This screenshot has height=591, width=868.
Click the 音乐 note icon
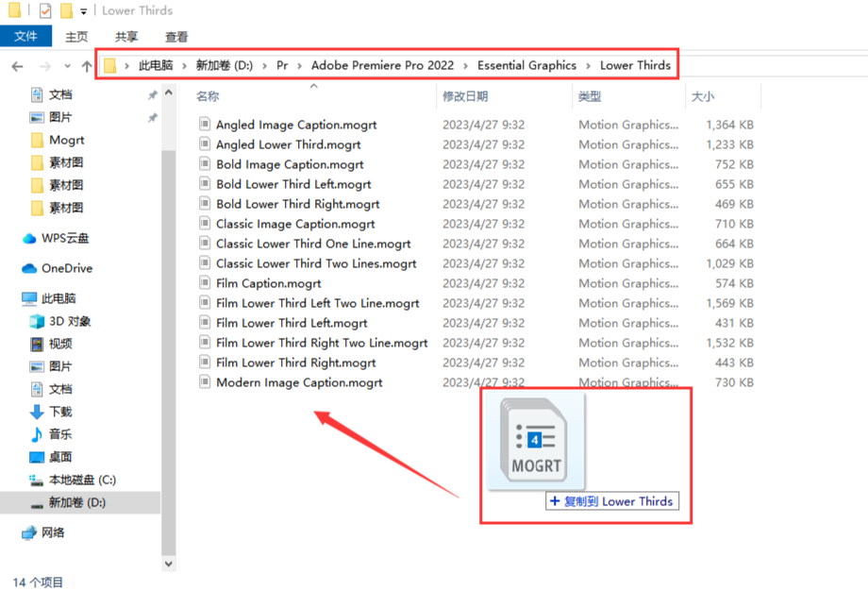point(37,434)
